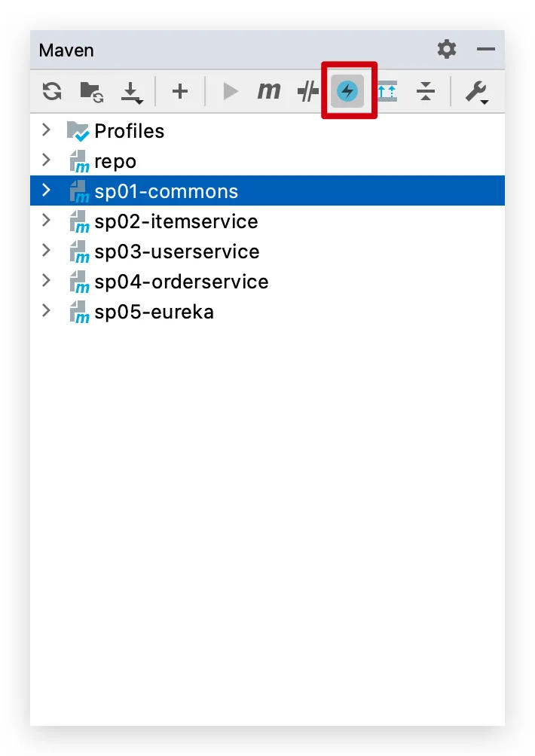Hide the Maven tool window
The width and height of the screenshot is (535, 756).
point(486,49)
